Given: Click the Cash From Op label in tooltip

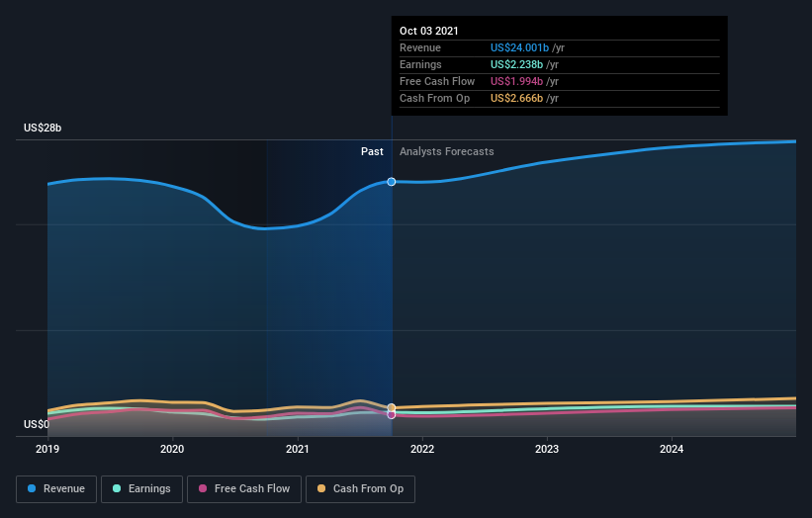Looking at the screenshot, I should [x=434, y=98].
